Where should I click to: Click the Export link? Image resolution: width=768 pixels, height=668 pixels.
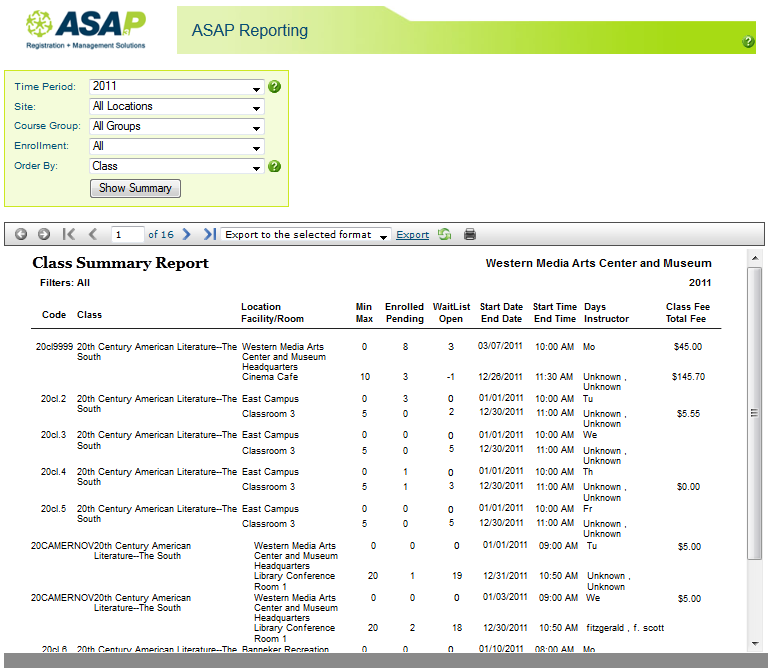(x=412, y=235)
